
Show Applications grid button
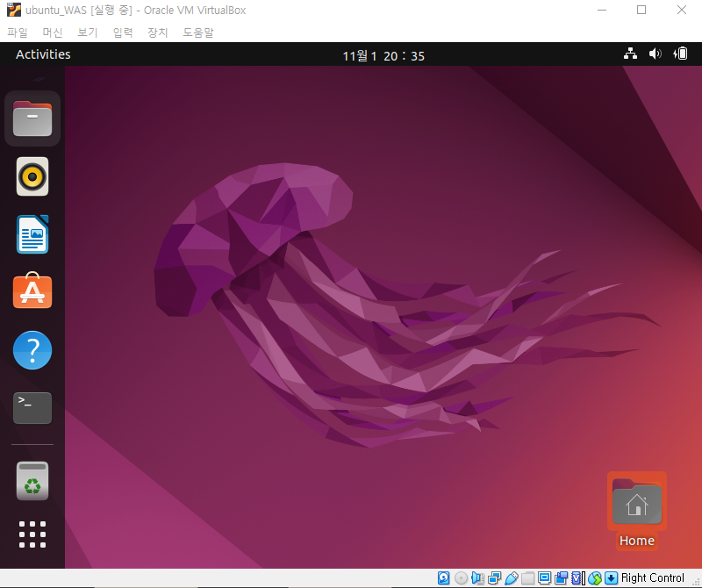(x=32, y=534)
